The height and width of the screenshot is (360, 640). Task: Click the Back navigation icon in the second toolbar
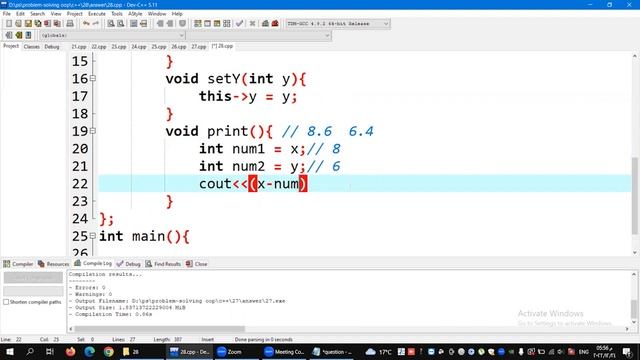[9, 36]
